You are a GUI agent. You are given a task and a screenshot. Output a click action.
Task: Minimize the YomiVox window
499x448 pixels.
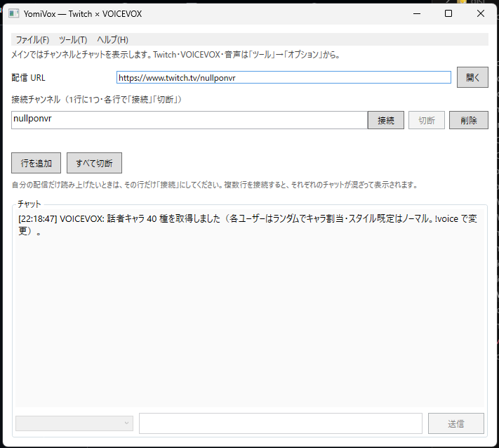coord(417,13)
